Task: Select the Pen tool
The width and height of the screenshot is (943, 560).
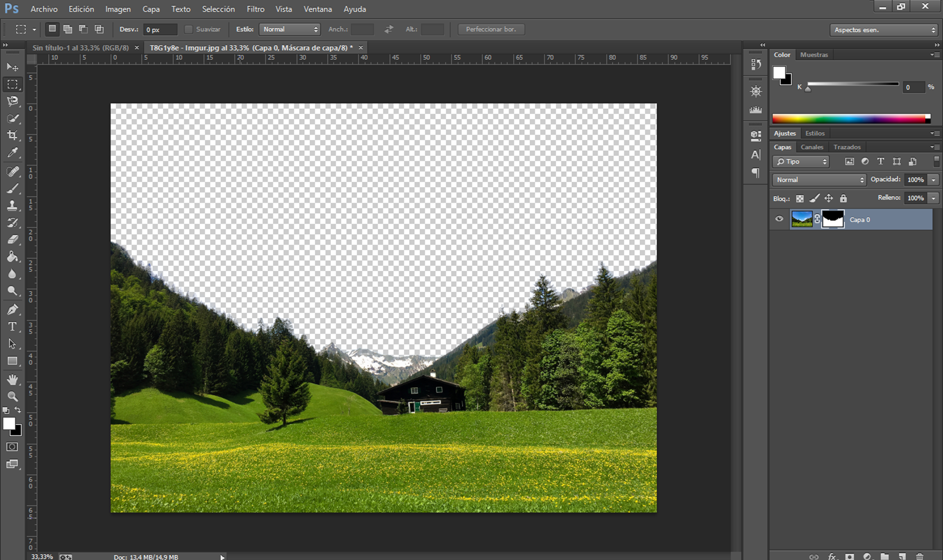Action: point(13,310)
